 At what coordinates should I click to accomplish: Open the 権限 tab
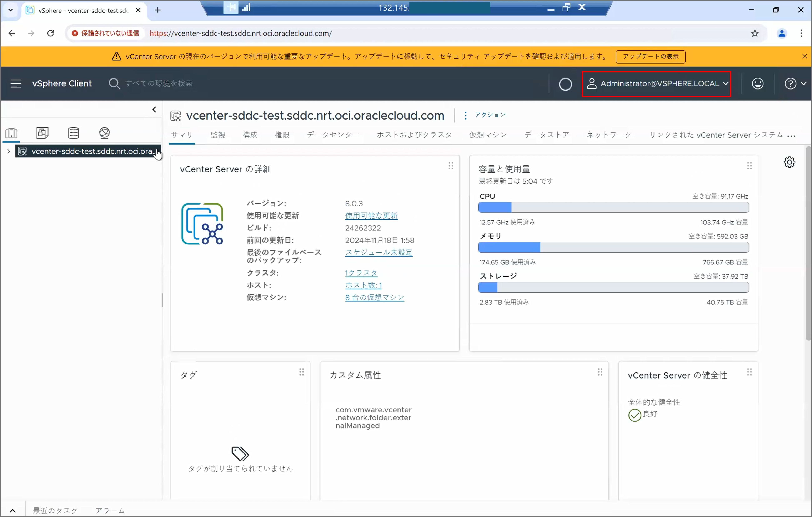coord(282,135)
